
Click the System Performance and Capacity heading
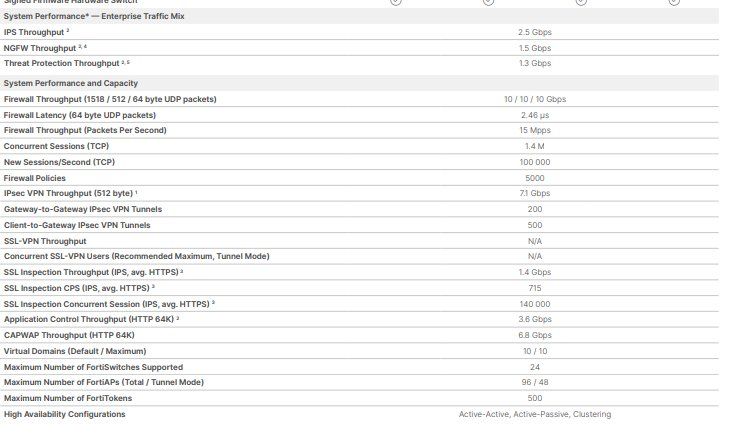tap(71, 83)
